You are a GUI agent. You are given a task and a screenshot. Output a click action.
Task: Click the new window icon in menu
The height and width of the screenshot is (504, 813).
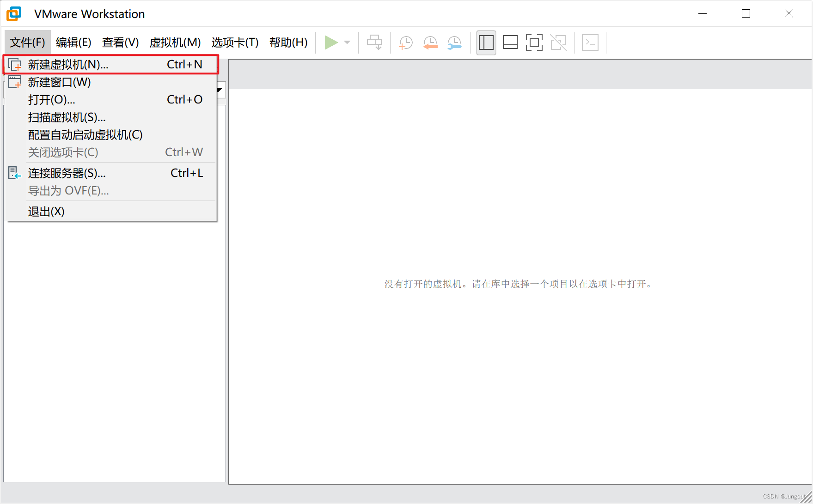15,82
